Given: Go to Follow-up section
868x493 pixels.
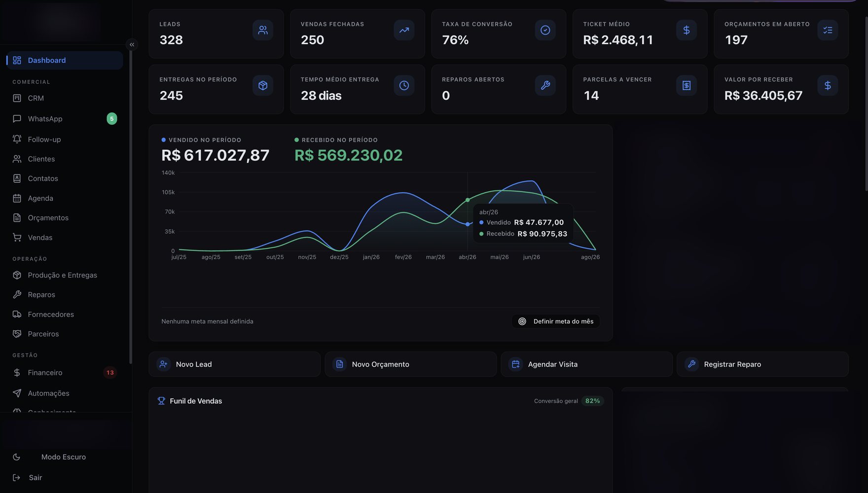Looking at the screenshot, I should click(65, 139).
